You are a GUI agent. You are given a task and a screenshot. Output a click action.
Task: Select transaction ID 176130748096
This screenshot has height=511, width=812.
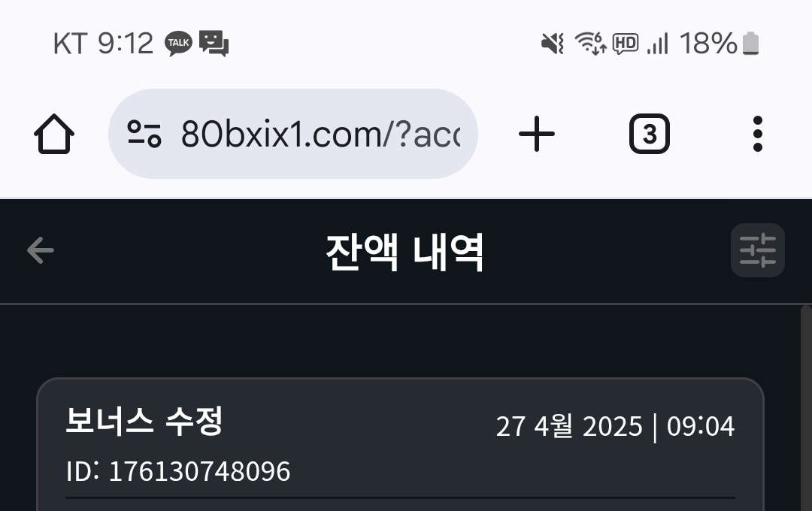click(x=178, y=471)
